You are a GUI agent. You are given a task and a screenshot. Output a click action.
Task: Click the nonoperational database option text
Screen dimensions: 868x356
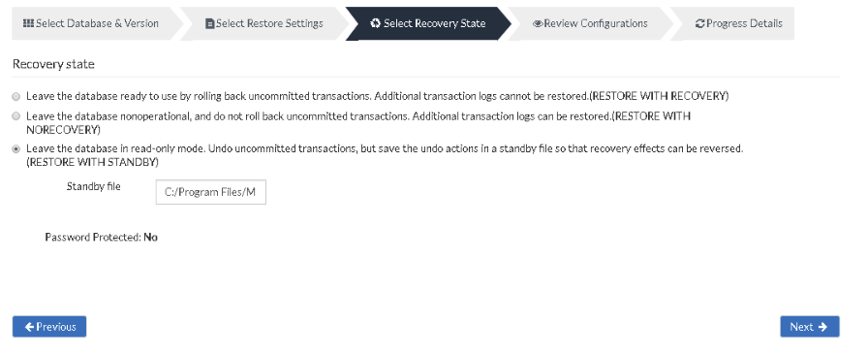tap(358, 123)
